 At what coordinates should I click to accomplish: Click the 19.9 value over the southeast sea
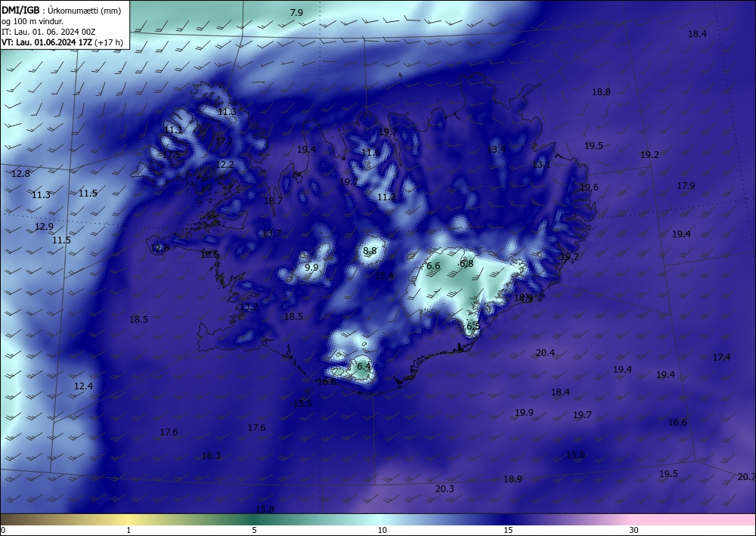[x=524, y=413]
